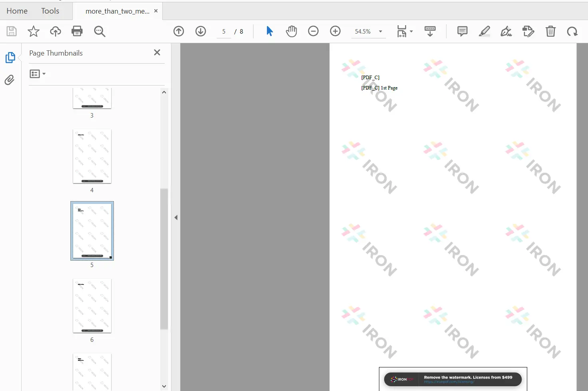Open the thumbnail options menu dropdown
The width and height of the screenshot is (588, 391).
38,74
